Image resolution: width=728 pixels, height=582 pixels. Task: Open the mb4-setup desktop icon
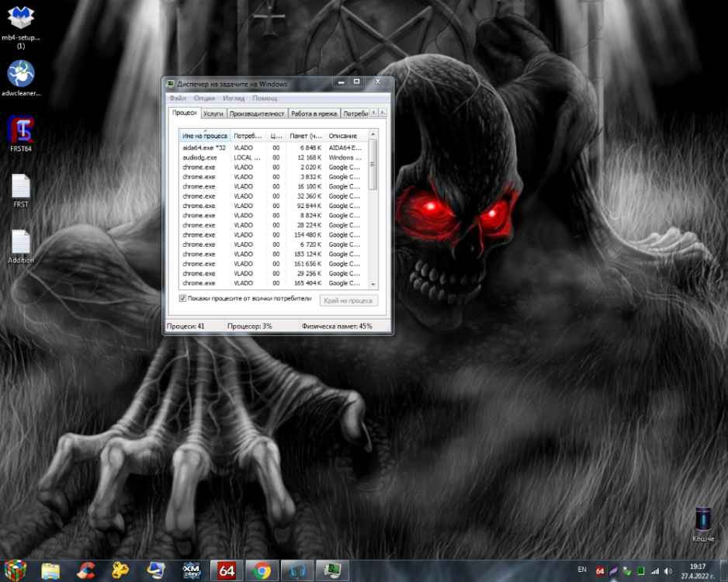tap(21, 27)
